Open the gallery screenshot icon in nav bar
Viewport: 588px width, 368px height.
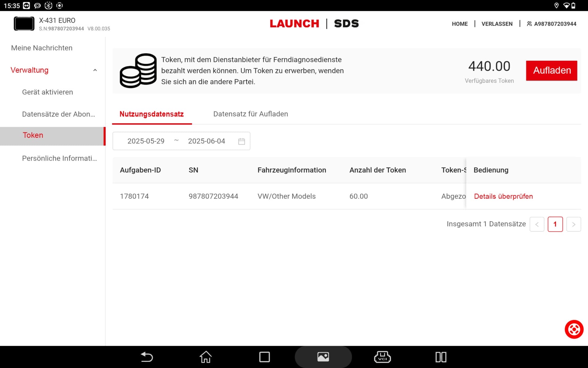point(323,357)
